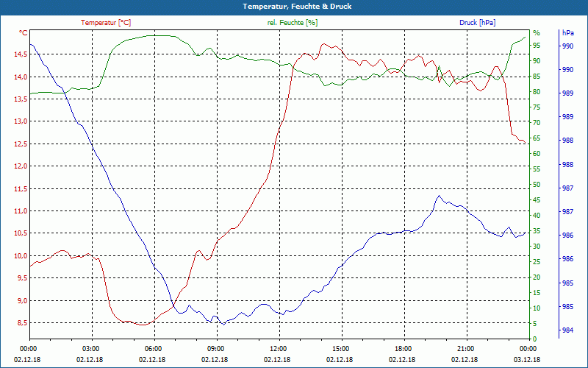
Task: Click the "18:00" time axis label
Action: click(x=402, y=348)
